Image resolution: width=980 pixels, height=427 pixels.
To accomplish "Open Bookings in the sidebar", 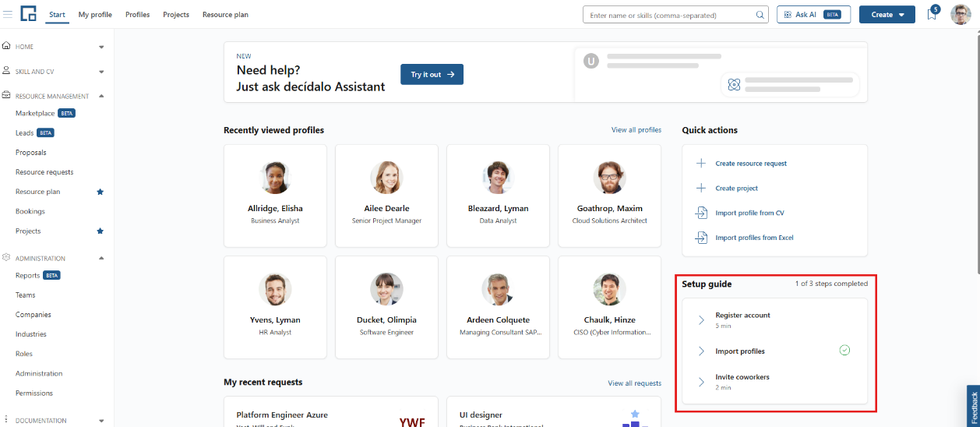I will [30, 211].
